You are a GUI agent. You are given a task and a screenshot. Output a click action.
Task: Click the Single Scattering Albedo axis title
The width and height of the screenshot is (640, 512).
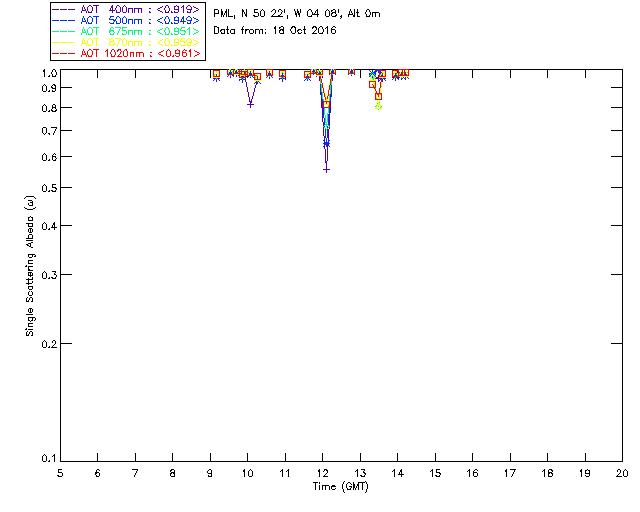point(30,266)
